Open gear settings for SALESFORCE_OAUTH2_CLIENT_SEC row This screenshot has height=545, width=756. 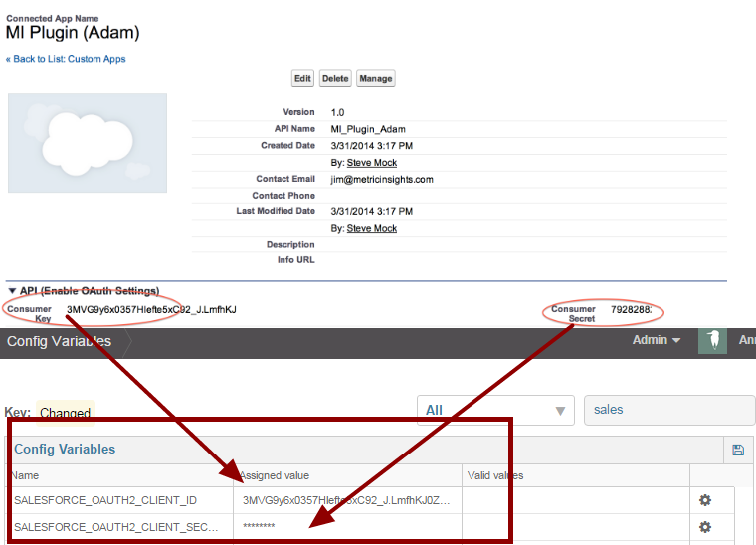(x=705, y=527)
